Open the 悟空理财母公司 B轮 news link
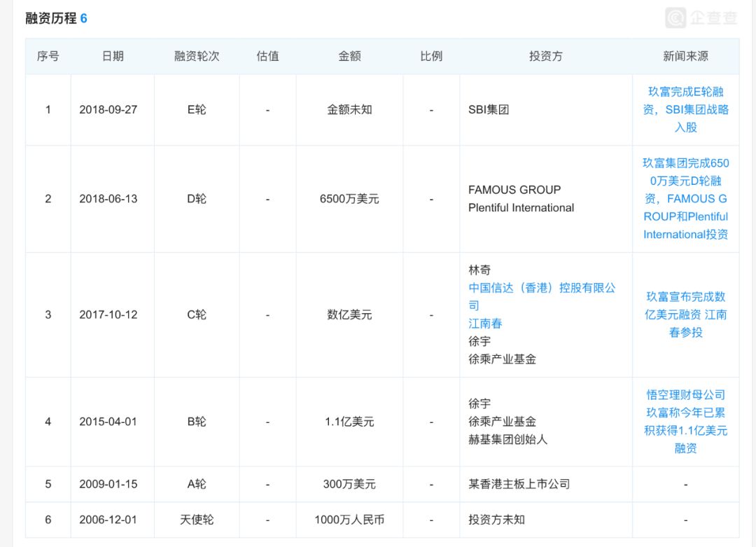This screenshot has height=547, width=756. [x=685, y=421]
